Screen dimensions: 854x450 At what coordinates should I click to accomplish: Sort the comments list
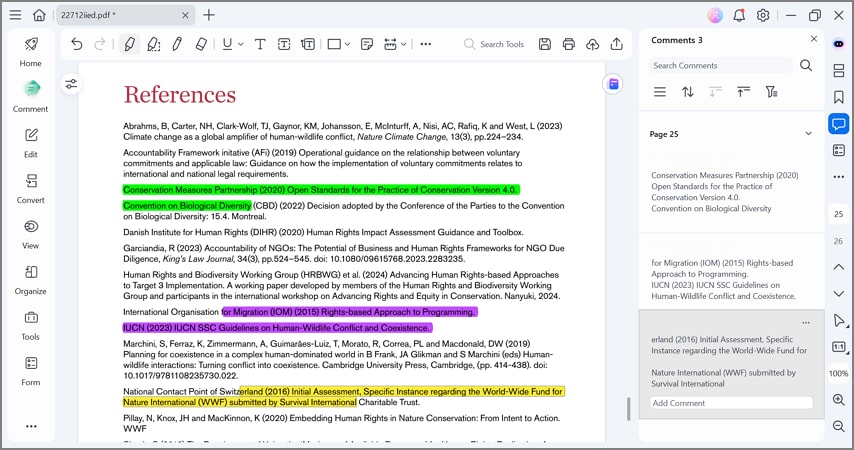(x=688, y=92)
